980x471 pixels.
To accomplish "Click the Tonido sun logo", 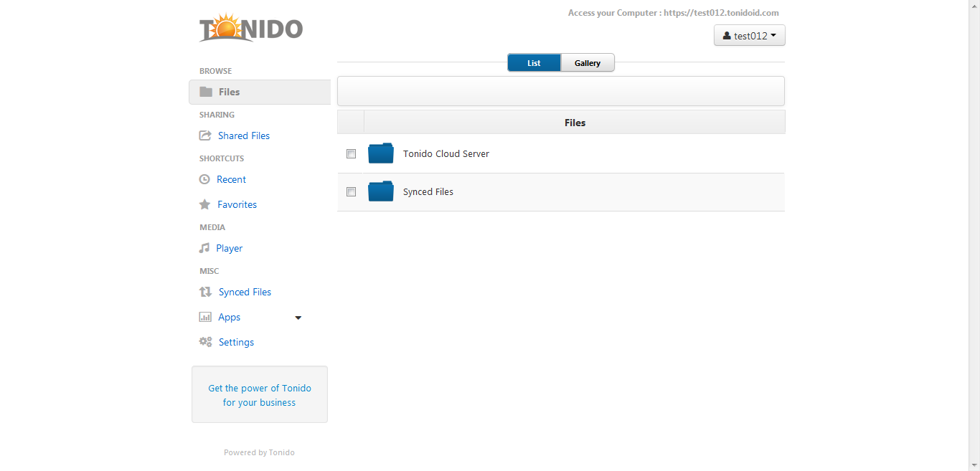I will coord(251,28).
